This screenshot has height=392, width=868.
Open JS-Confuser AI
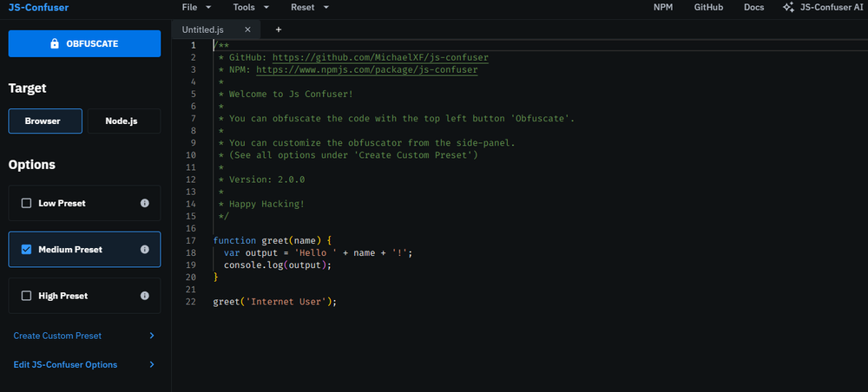(825, 7)
